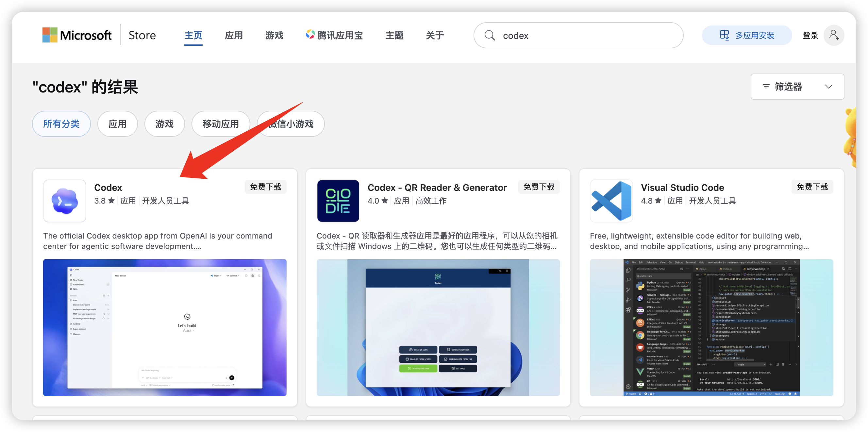Select the 所有分类 category chip

tap(61, 124)
